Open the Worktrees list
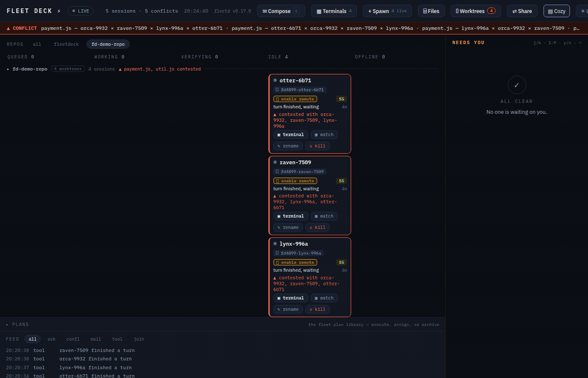Image resolution: width=588 pixels, height=378 pixels. coord(475,11)
